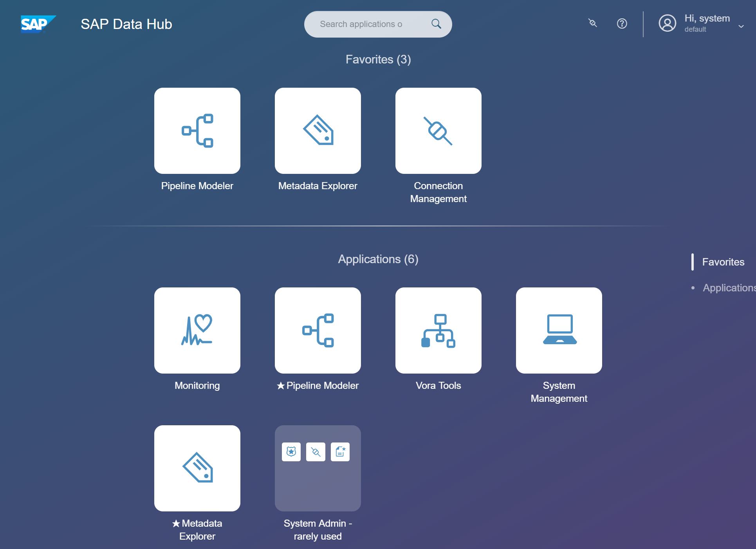Click the document star icon in group
The height and width of the screenshot is (549, 756).
(x=340, y=452)
